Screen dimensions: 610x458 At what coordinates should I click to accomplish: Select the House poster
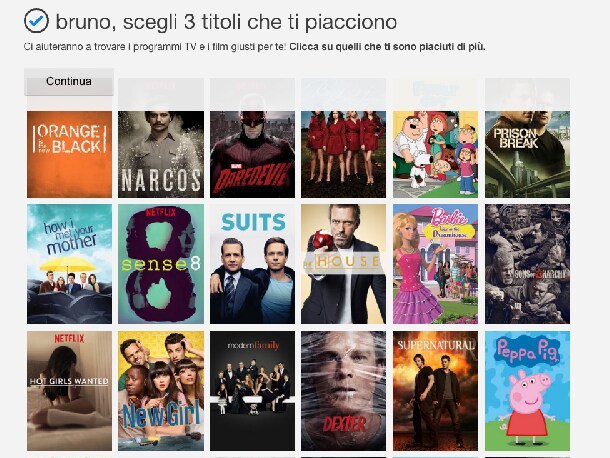(x=344, y=264)
